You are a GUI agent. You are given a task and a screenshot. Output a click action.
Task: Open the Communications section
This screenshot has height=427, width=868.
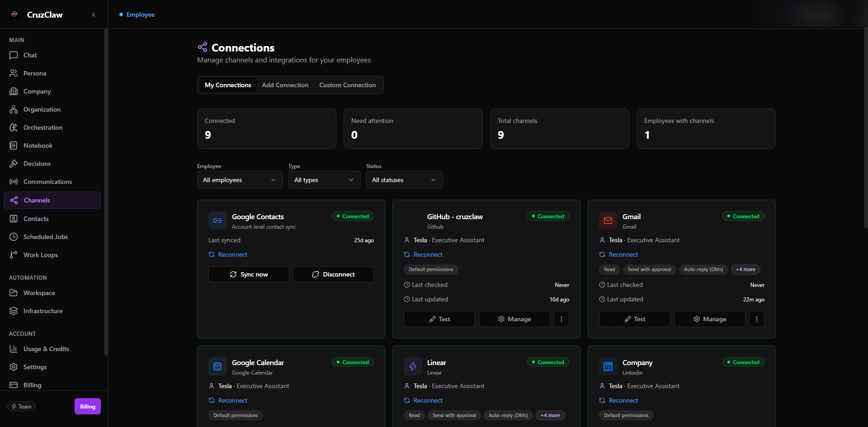pos(52,182)
